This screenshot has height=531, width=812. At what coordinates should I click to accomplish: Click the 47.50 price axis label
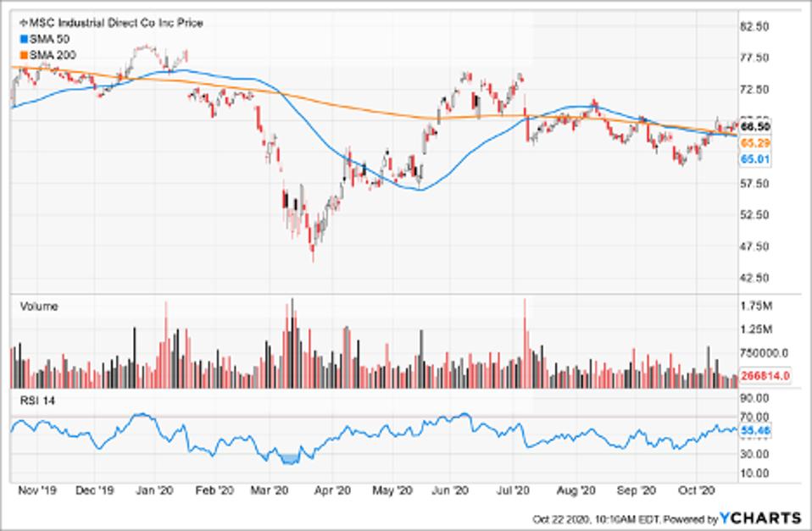755,246
